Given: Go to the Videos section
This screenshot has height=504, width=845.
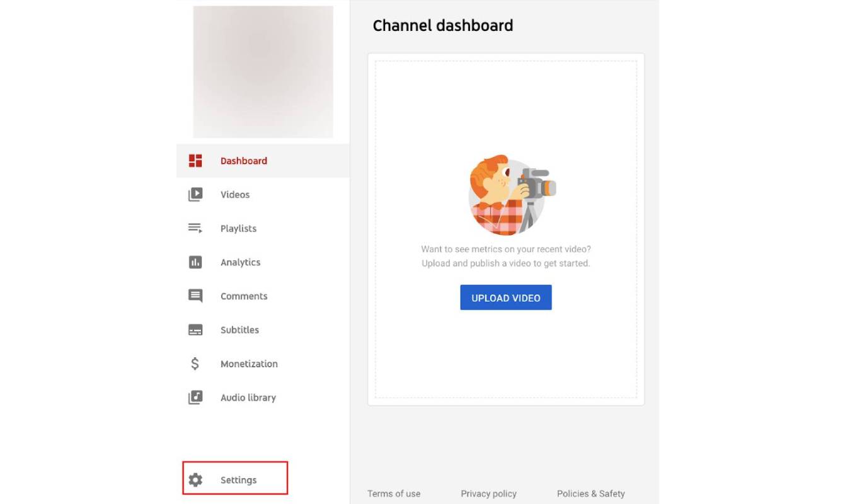Looking at the screenshot, I should (x=235, y=195).
